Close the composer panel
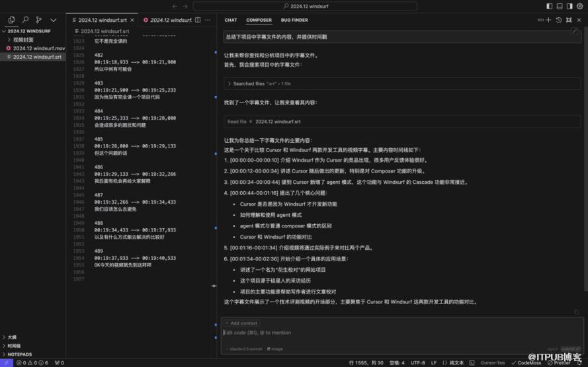The image size is (588, 367). click(x=579, y=20)
